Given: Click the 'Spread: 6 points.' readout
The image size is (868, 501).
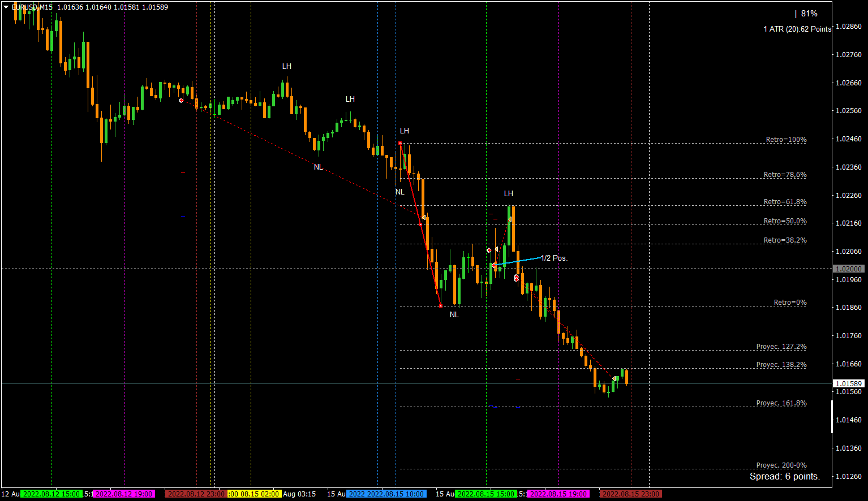Looking at the screenshot, I should [785, 476].
